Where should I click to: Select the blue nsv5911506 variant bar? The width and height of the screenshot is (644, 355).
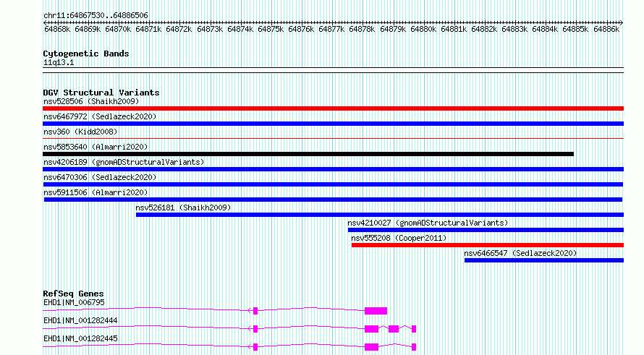point(333,200)
